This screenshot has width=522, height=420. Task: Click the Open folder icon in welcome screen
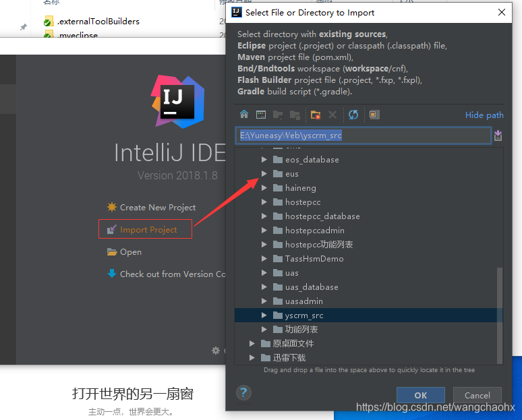coord(112,251)
